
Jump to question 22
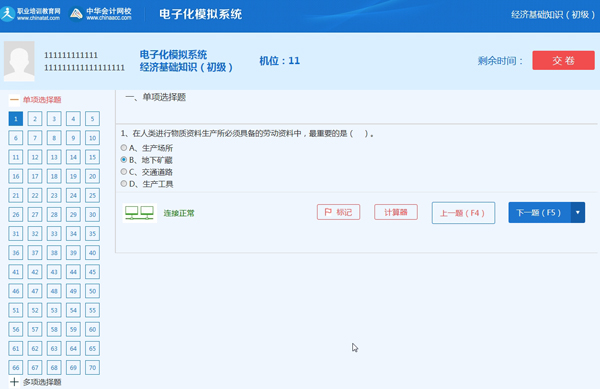click(x=35, y=195)
